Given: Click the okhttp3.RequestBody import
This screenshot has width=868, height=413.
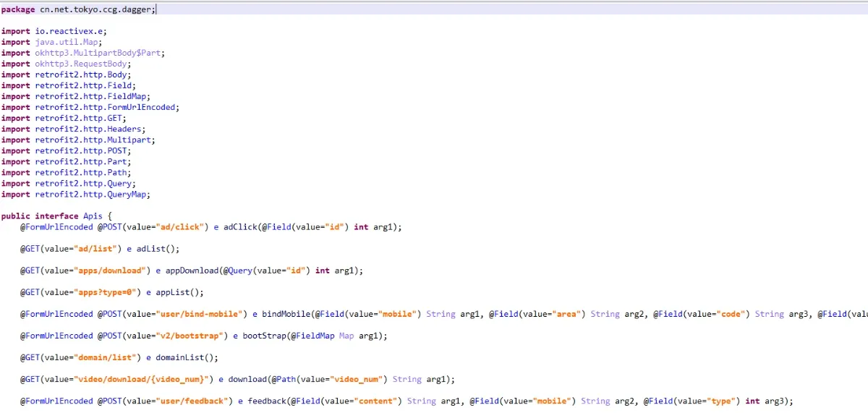Looking at the screenshot, I should [80, 64].
